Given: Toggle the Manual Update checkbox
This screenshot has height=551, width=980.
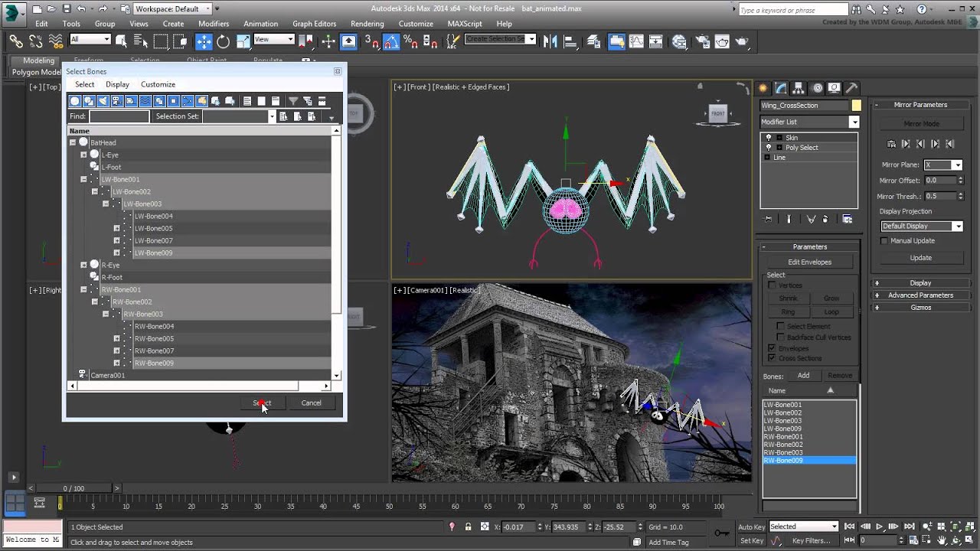Looking at the screenshot, I should pyautogui.click(x=884, y=240).
